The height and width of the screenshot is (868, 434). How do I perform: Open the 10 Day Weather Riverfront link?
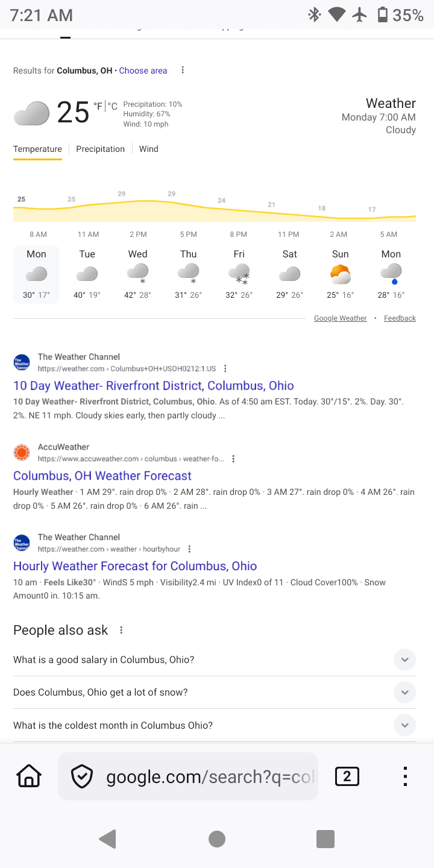[x=154, y=386]
